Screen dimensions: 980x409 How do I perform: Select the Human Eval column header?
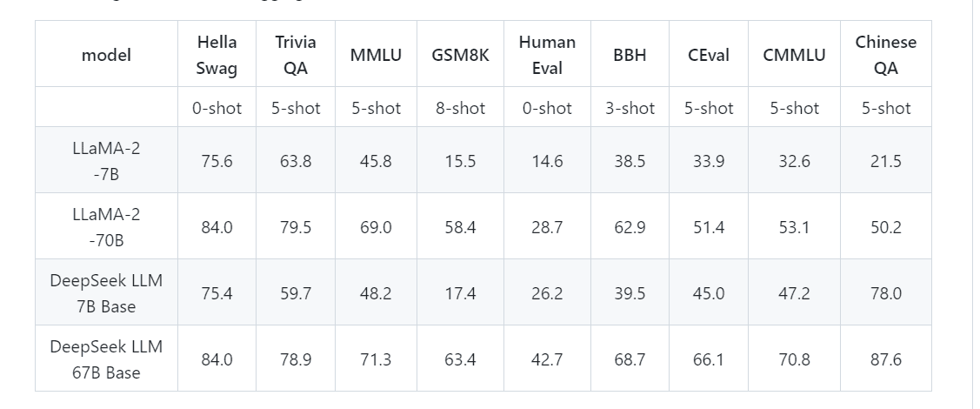coord(547,55)
